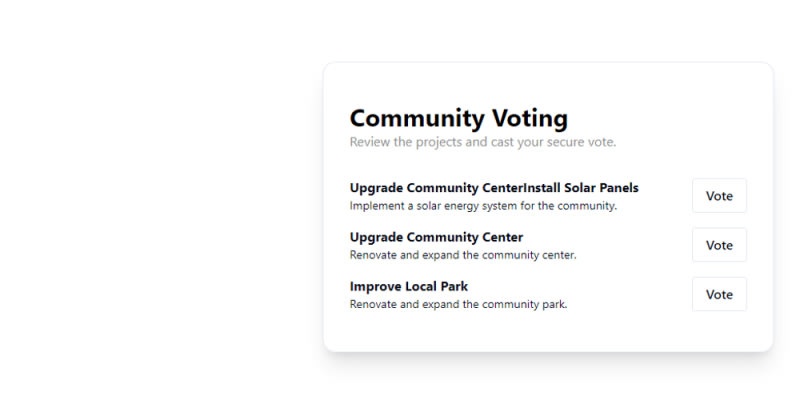The width and height of the screenshot is (800, 400).
Task: Click 'Renovate and expand the community park.' description
Action: 458,304
